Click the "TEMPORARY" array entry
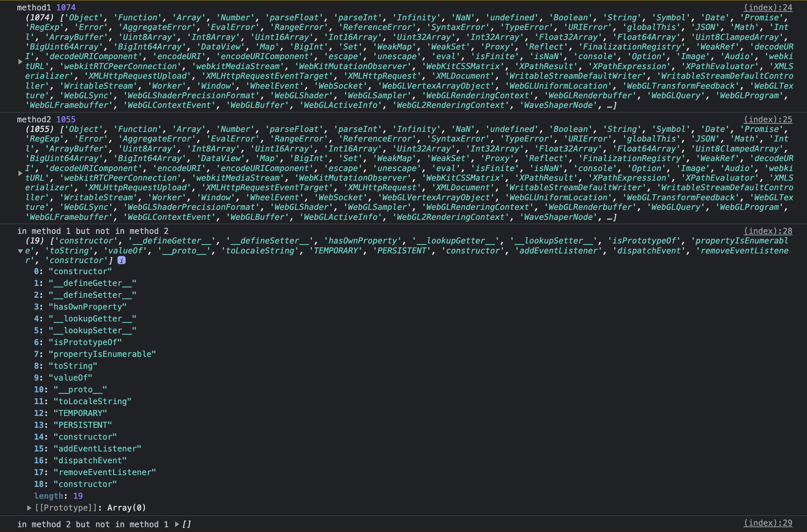This screenshot has height=532, width=807. coord(80,413)
